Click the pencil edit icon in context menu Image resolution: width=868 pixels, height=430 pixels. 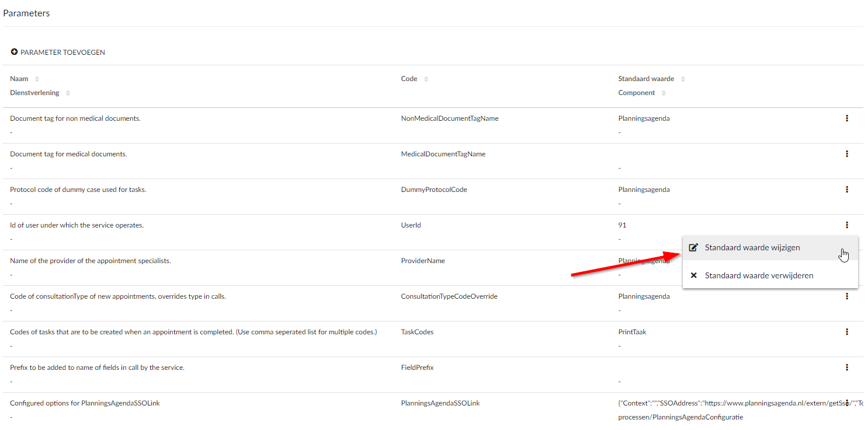[693, 247]
